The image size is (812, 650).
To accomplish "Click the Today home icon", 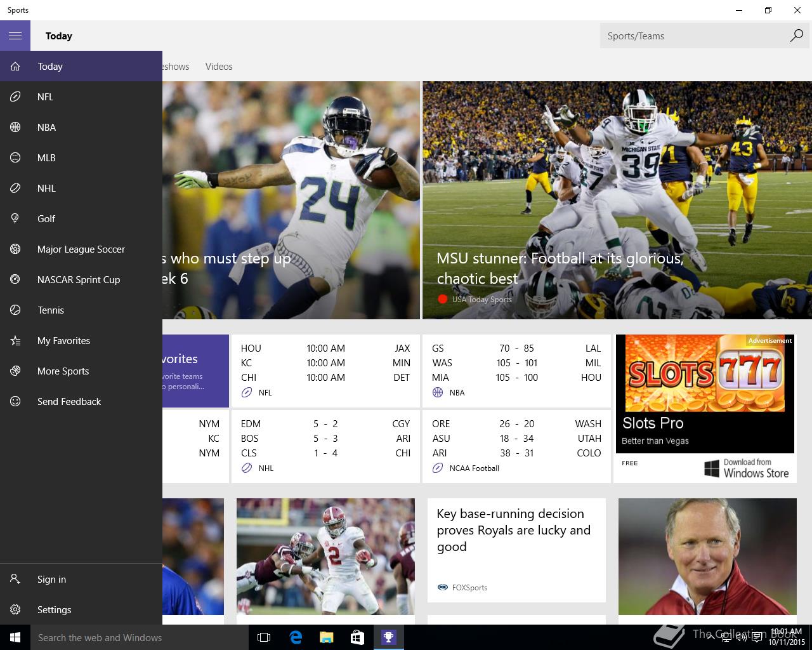I will pos(15,67).
